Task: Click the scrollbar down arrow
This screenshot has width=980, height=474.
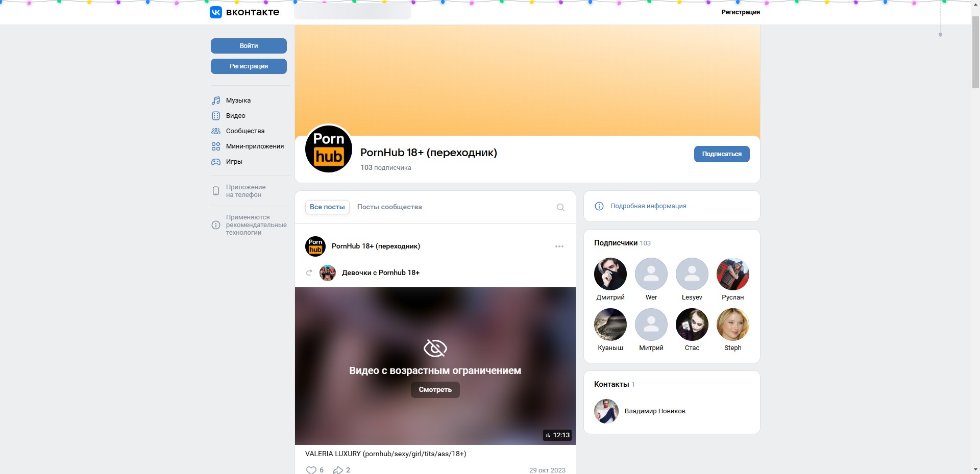Action: (x=975, y=469)
